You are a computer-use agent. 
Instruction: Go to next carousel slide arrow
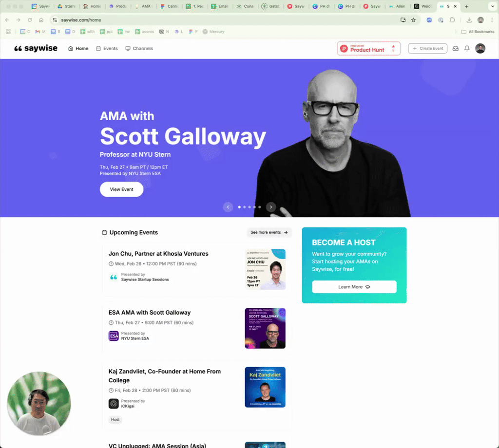271,207
